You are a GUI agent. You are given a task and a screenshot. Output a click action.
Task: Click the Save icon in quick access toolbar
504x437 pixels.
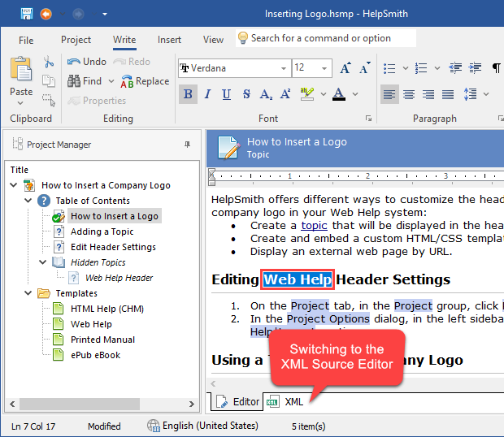pyautogui.click(x=27, y=14)
